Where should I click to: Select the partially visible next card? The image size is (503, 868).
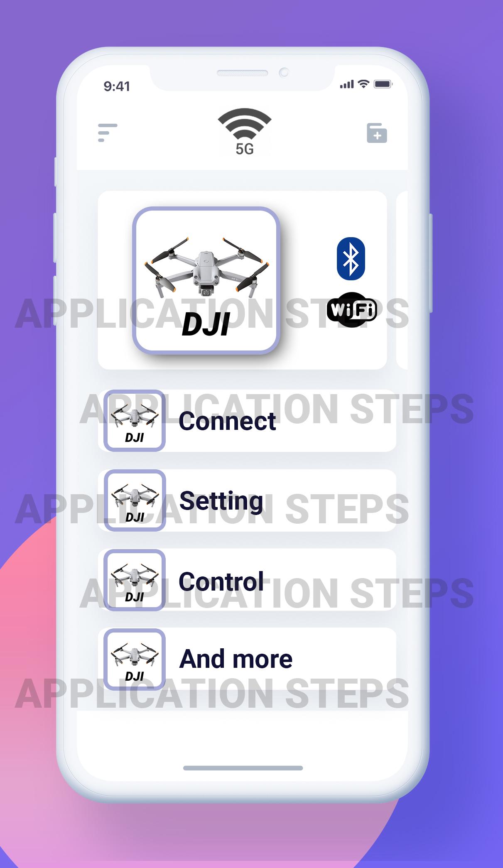click(x=402, y=280)
